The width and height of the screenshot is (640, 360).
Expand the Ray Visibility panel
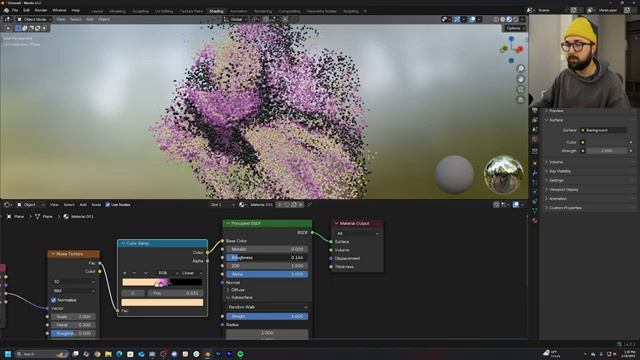560,171
